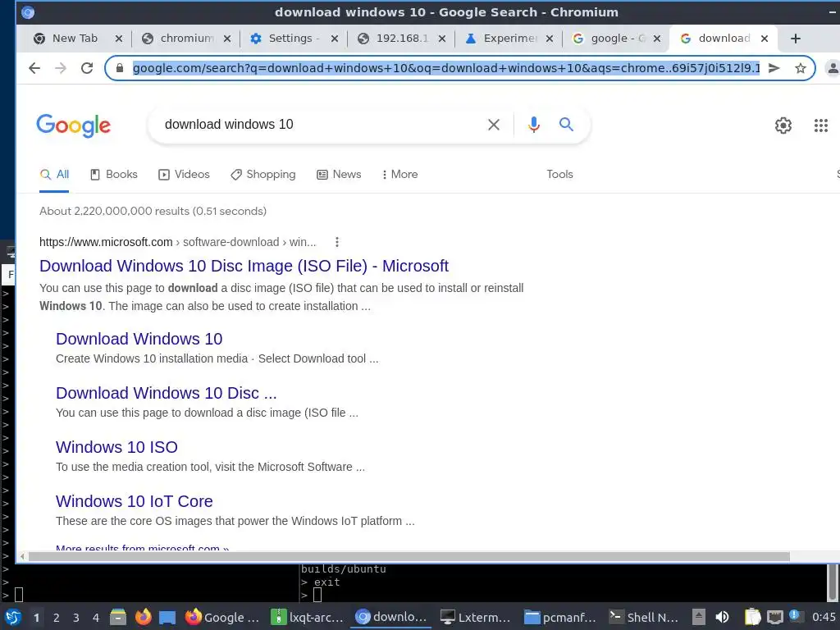Bookmark this page with the star icon
This screenshot has height=630, width=840.
[x=801, y=68]
